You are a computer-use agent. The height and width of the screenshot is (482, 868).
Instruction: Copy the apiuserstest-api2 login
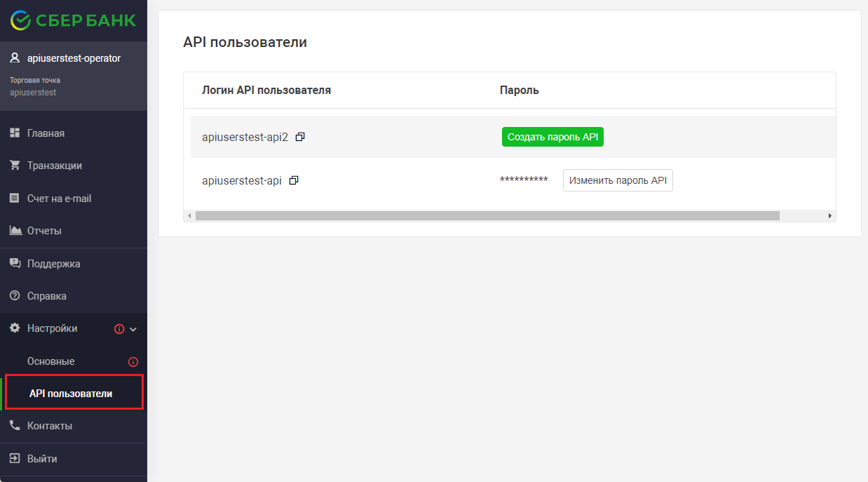300,137
